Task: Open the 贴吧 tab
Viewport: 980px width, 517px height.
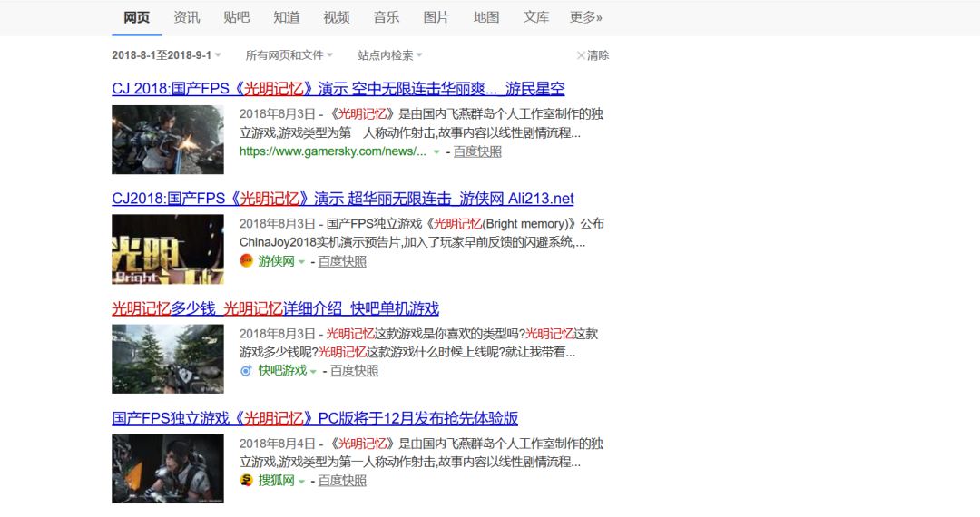Action: [x=236, y=17]
